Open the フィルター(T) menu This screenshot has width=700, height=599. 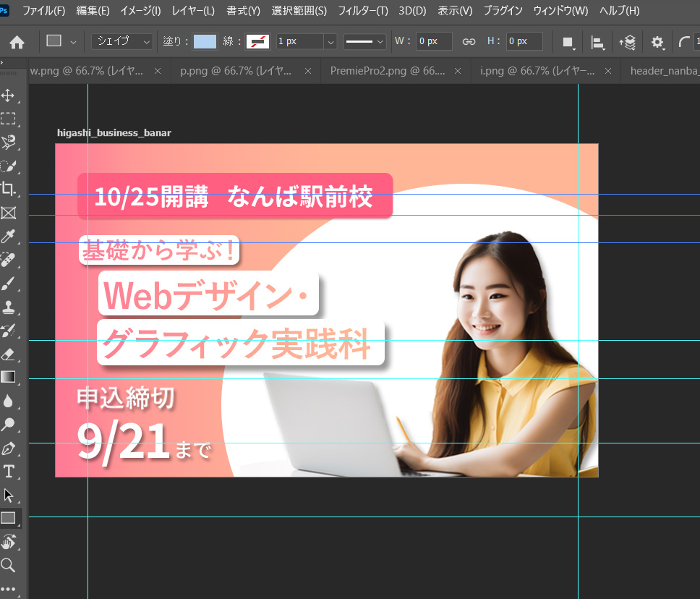click(x=363, y=11)
